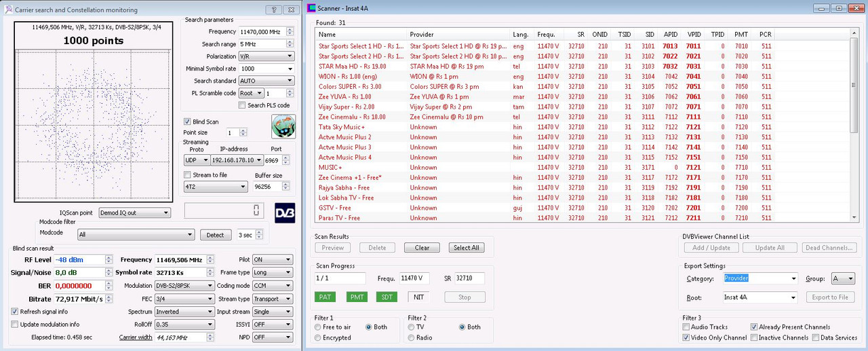Toggle Video Only Channel checkbox
This screenshot has width=868, height=351.
[686, 337]
